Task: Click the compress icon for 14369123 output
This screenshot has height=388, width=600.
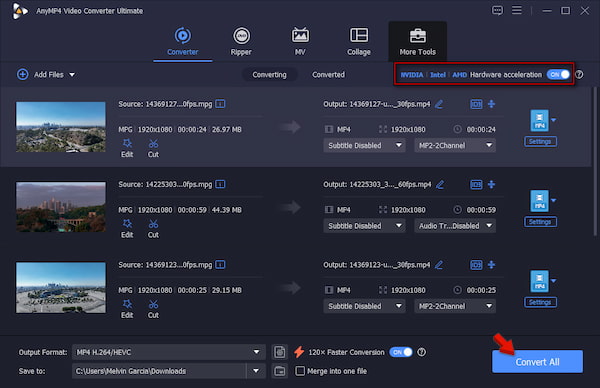Action: point(492,265)
